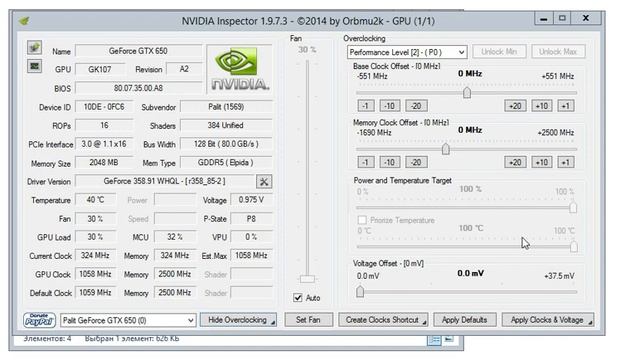The width and height of the screenshot is (640, 360).
Task: Click the NVIDIA Inspector title bar icon
Action: pyautogui.click(x=24, y=20)
